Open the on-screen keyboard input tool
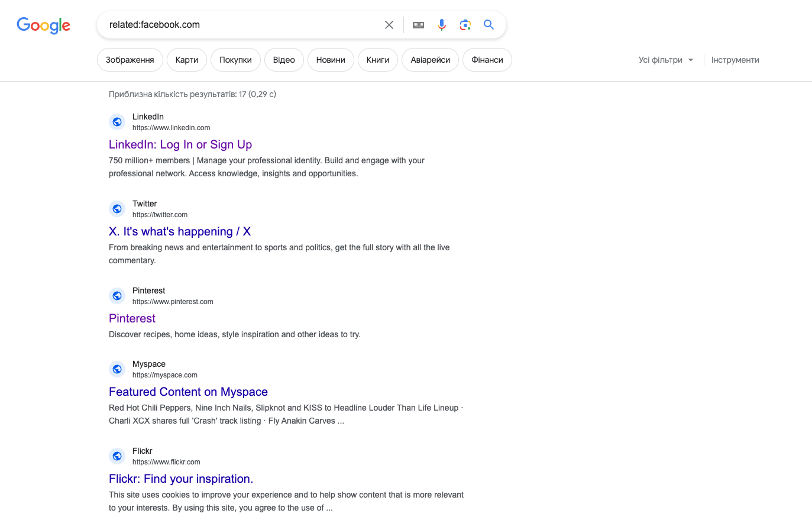The height and width of the screenshot is (523, 812). point(418,25)
